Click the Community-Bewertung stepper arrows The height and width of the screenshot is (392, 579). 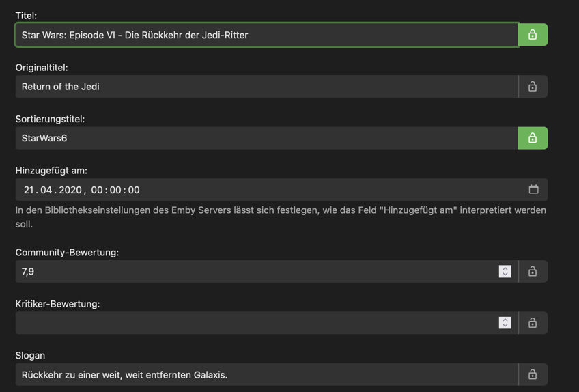pos(505,272)
